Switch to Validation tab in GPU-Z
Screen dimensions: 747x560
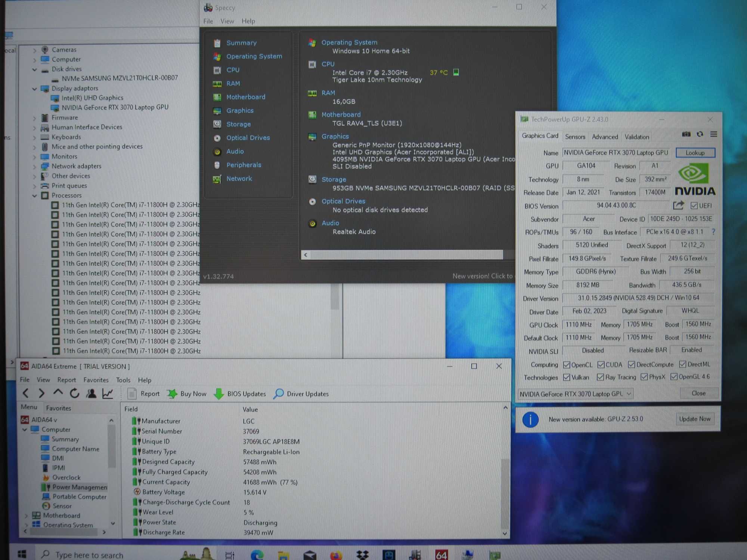click(637, 137)
